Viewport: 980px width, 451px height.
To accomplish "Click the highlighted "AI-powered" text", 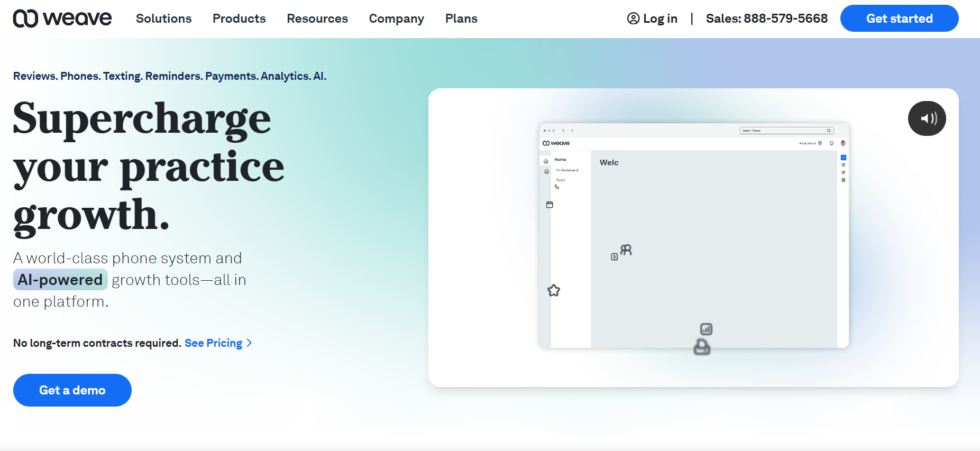I will tap(60, 280).
